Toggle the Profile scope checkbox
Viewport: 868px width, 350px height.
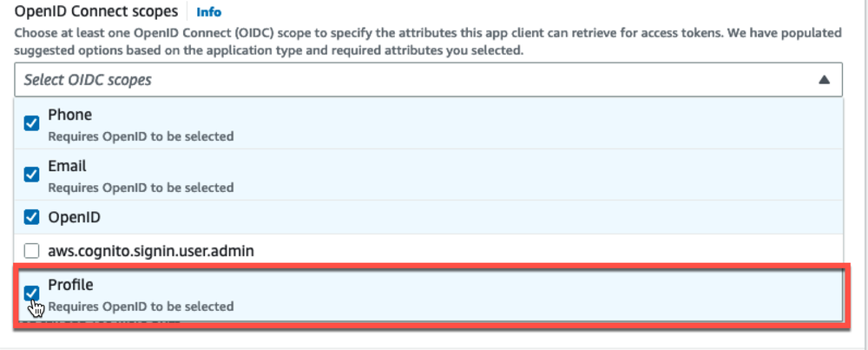(x=32, y=294)
